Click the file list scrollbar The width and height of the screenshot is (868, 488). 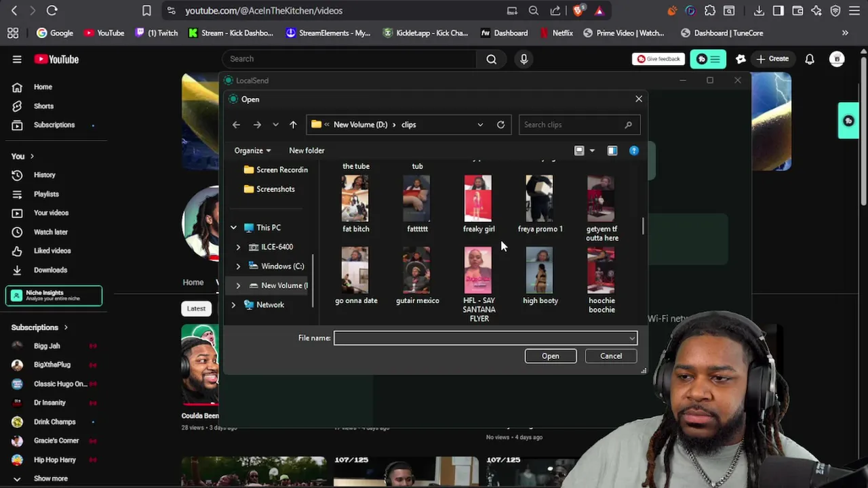pyautogui.click(x=642, y=226)
